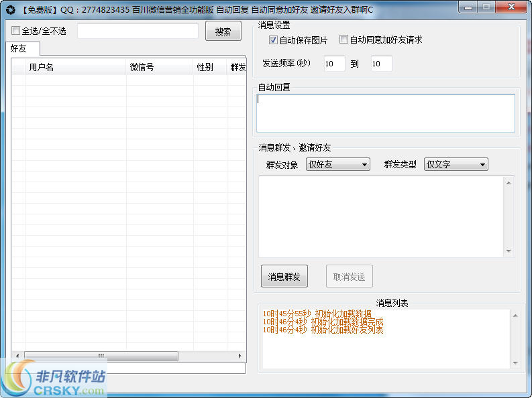
Task: Click into the group message text area
Action: tap(381, 217)
